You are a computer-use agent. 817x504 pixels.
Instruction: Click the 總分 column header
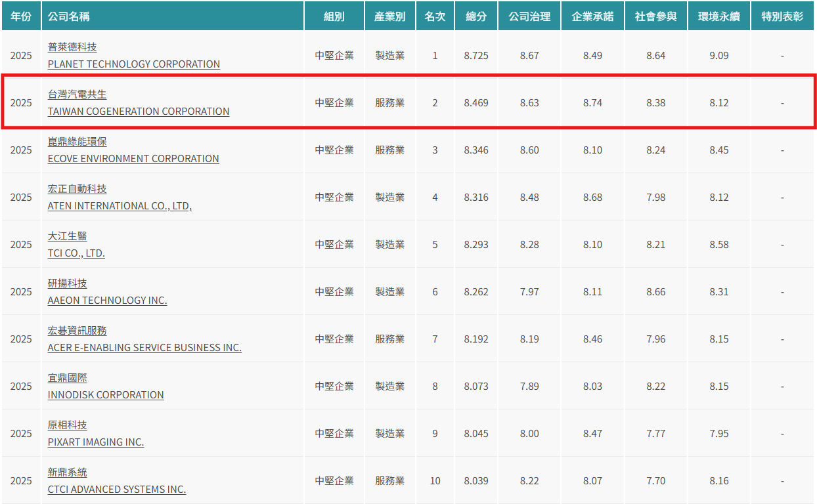(x=476, y=16)
